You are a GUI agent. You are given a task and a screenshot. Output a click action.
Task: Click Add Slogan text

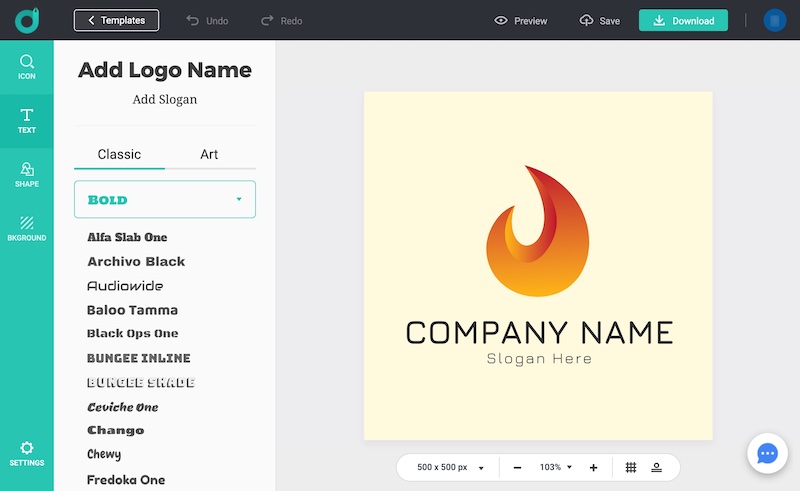(x=165, y=99)
